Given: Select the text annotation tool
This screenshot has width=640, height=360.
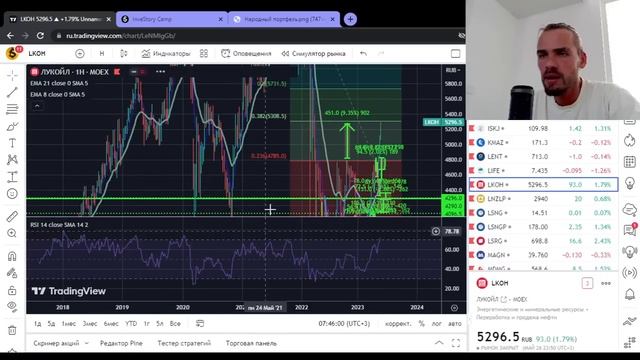Looking at the screenshot, I should 12,143.
